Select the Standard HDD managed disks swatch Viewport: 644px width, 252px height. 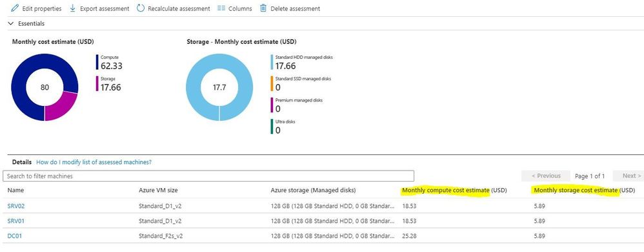[272, 62]
